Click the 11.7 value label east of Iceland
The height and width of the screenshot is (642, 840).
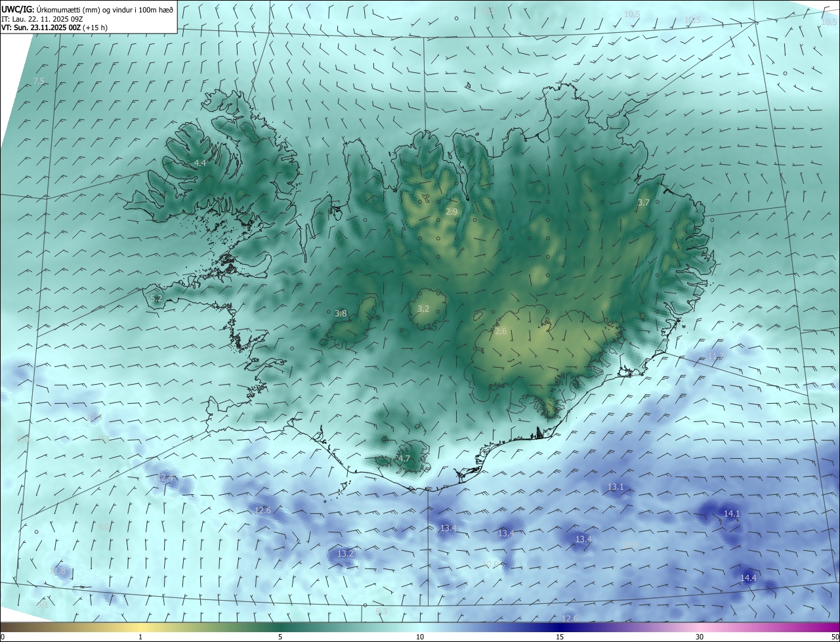(715, 356)
